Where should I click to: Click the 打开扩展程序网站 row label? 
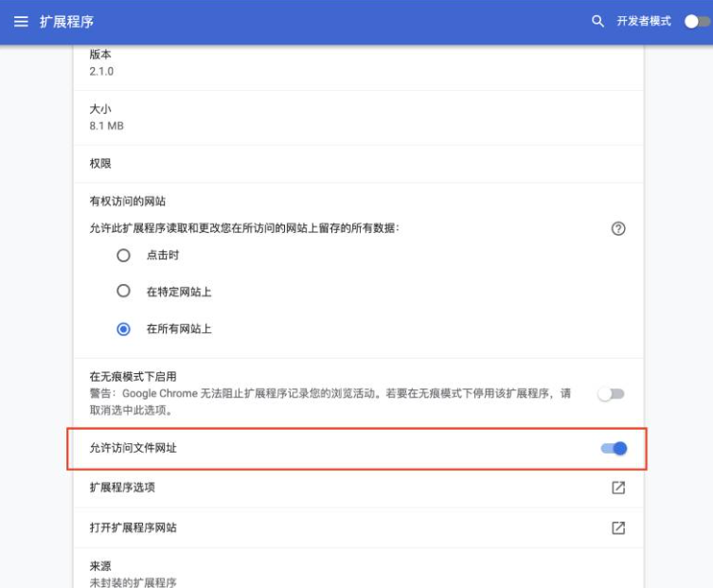[x=134, y=527]
